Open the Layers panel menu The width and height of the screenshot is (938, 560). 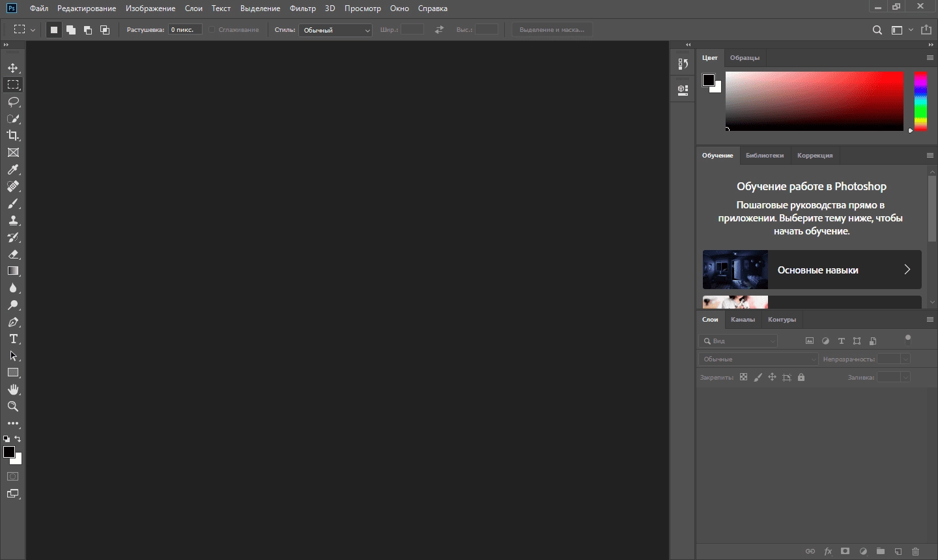(930, 320)
